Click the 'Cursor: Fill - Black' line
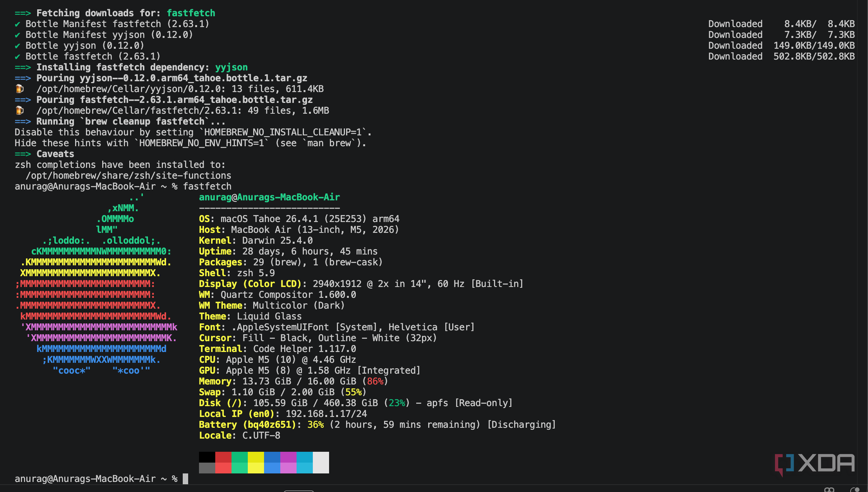 pos(318,338)
